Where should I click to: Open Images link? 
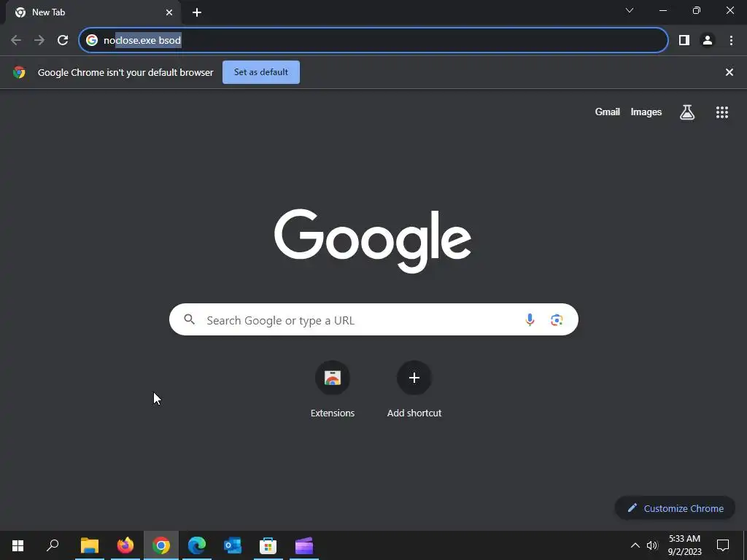(x=646, y=112)
